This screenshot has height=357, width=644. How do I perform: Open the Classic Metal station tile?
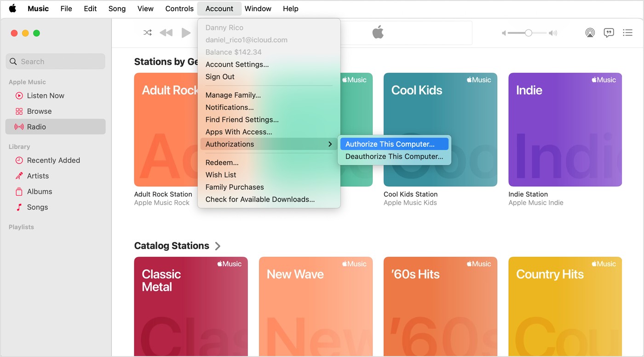point(191,306)
